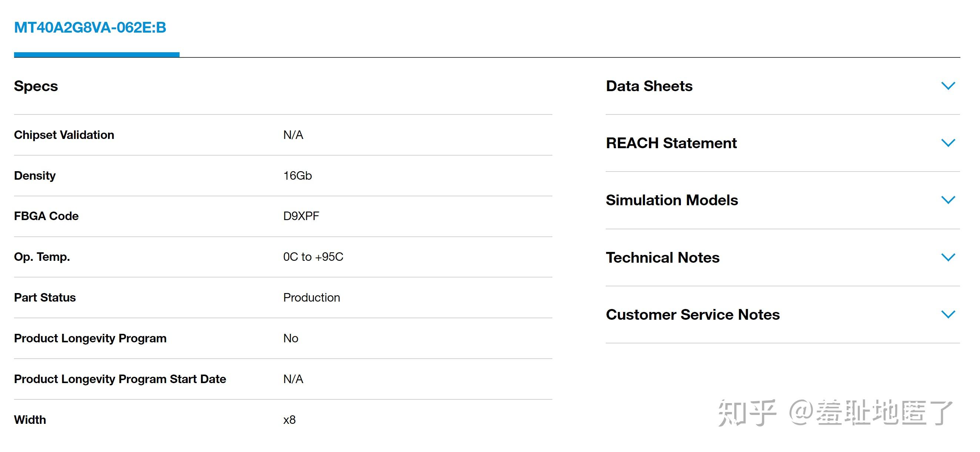Click the Specs section title
Image resolution: width=980 pixels, height=452 pixels.
tap(36, 86)
